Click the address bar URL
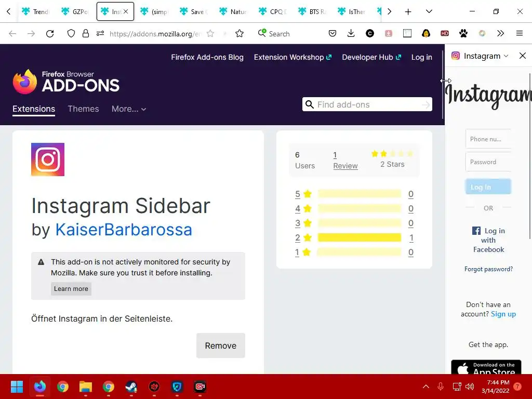532x399 pixels. [155, 34]
